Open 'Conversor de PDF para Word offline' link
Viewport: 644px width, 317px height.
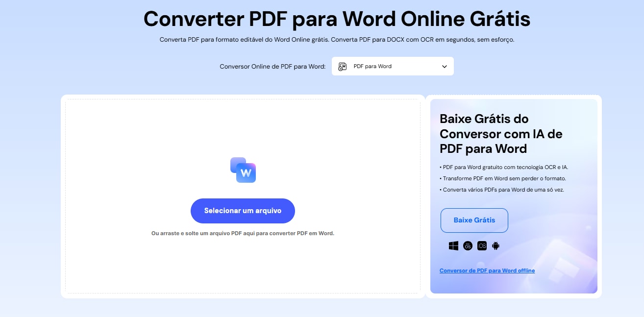pyautogui.click(x=487, y=270)
